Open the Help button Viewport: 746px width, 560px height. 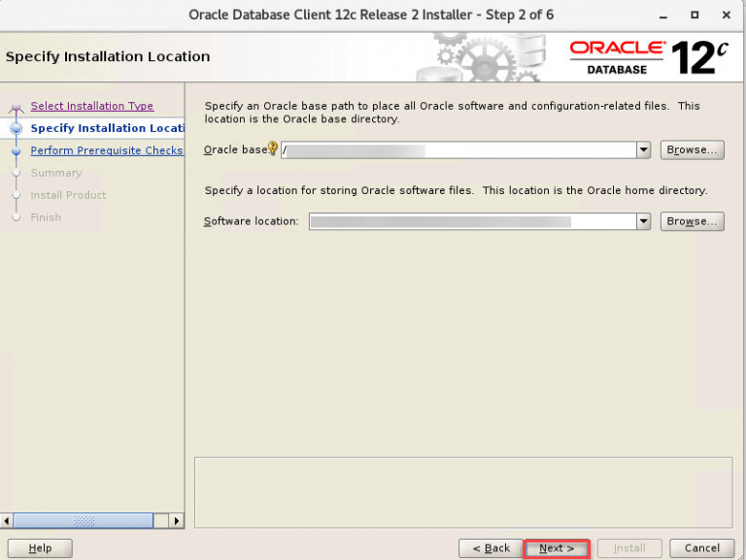40,548
